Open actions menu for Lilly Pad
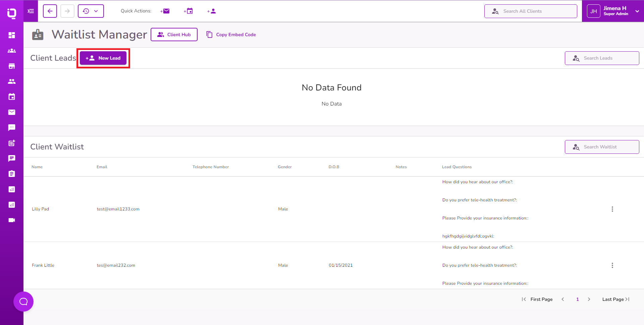This screenshot has height=325, width=644. click(x=612, y=209)
